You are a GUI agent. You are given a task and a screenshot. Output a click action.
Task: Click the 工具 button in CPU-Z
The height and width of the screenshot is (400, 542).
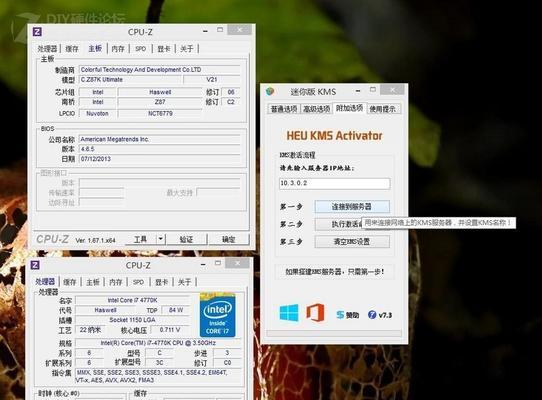click(x=140, y=239)
